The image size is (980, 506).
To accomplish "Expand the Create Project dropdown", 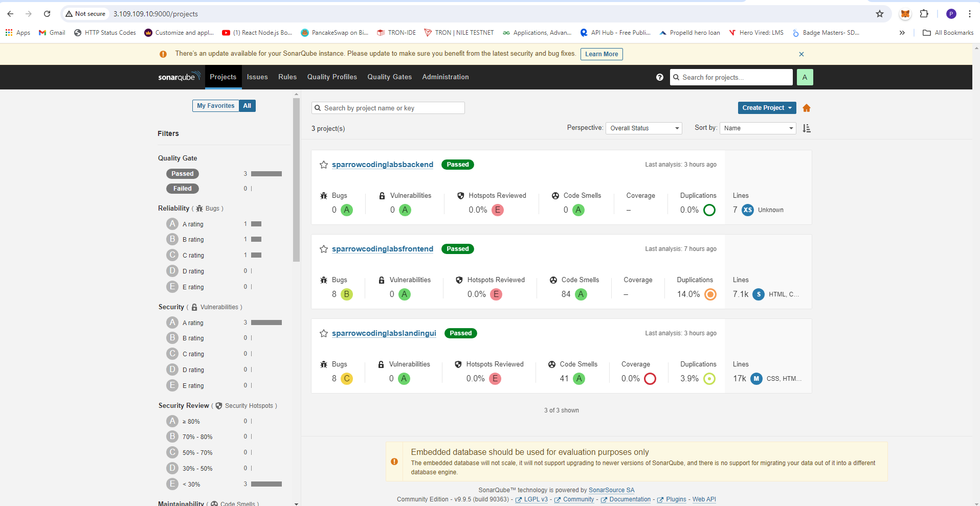I will point(767,108).
